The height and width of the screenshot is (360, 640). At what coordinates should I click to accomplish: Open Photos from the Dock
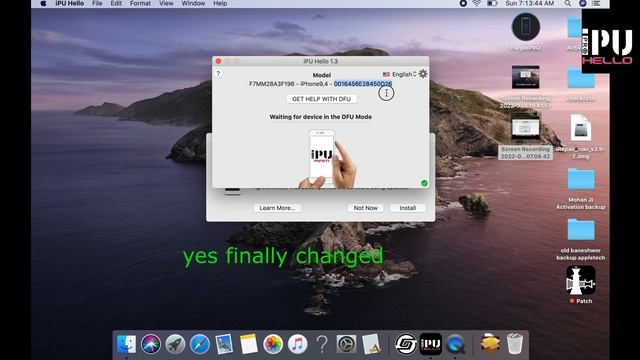273,344
